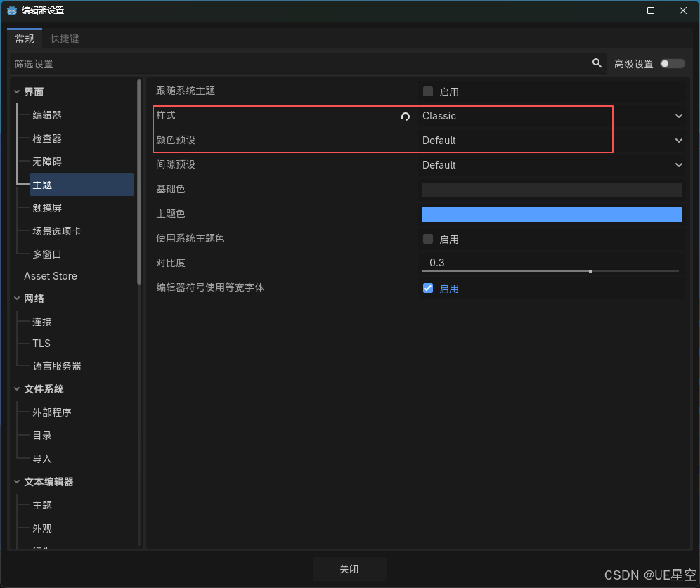Reset the 样式 setting with revert icon
The image size is (700, 588).
pyautogui.click(x=405, y=117)
